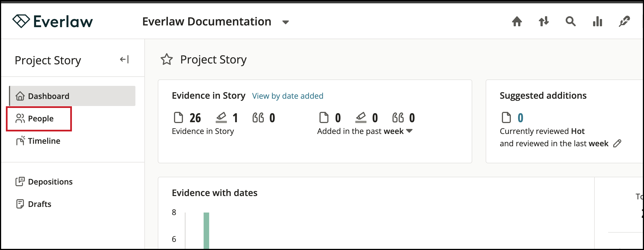Click the Timeline icon in sidebar

20,141
